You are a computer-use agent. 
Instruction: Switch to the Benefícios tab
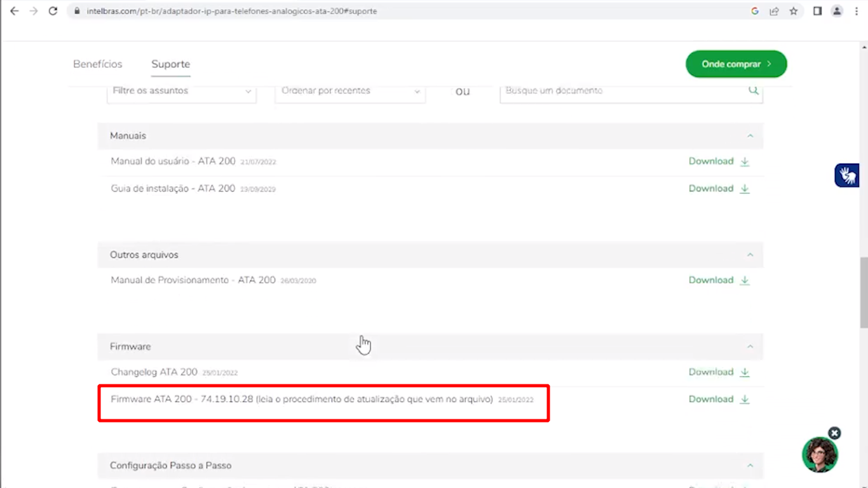98,64
